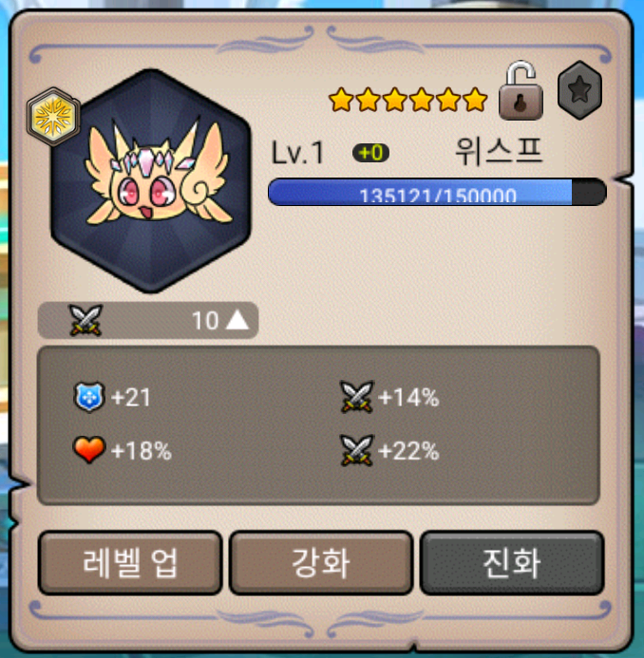Toggle the hexagon star favorite badge
This screenshot has height=658, width=644.
pyautogui.click(x=579, y=90)
